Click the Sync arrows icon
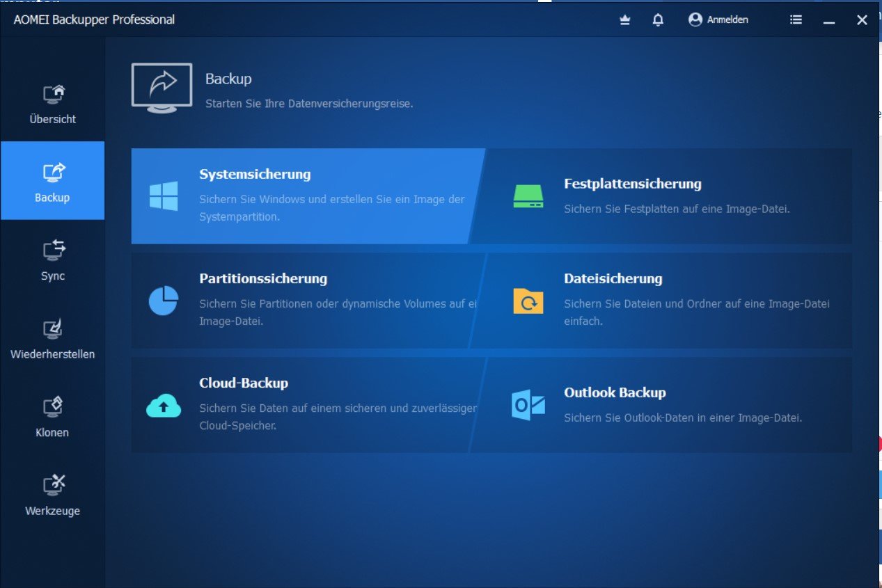882x588 pixels. [54, 249]
